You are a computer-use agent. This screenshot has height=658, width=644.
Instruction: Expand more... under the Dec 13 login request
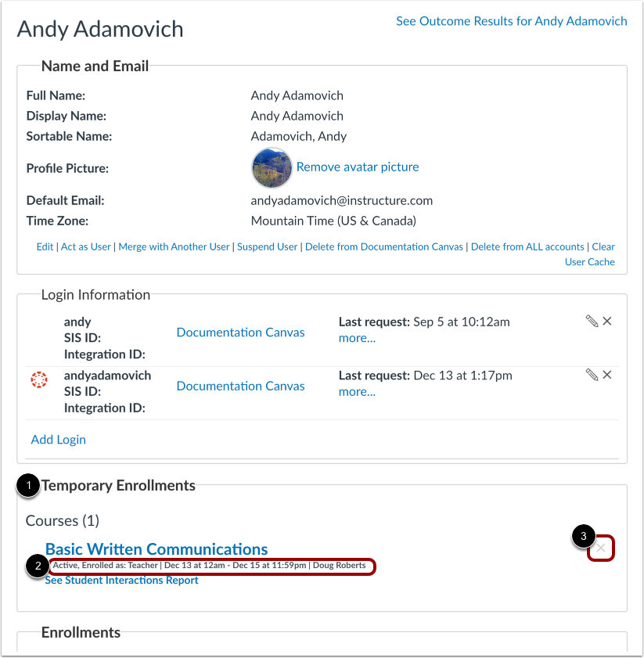pos(357,391)
